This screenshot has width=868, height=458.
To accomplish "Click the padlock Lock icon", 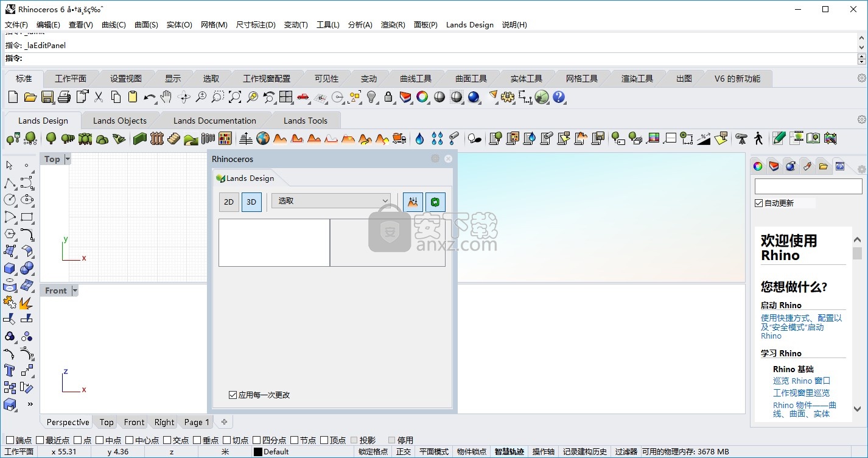I will point(388,97).
